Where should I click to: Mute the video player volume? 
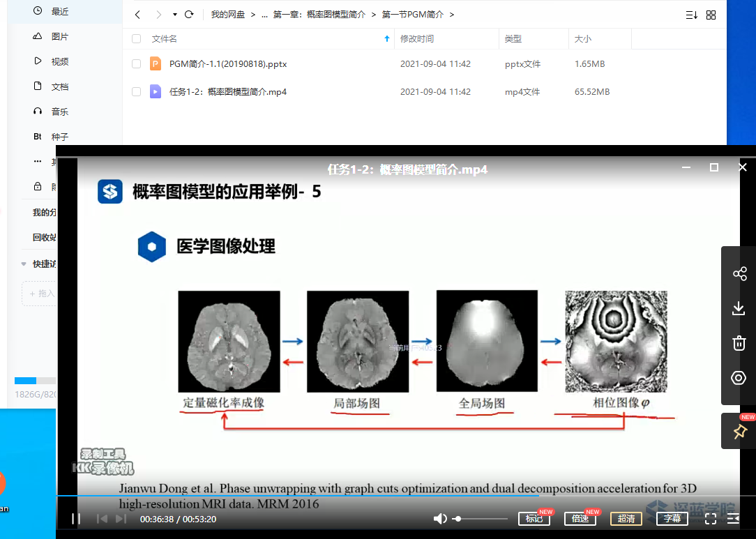click(x=439, y=519)
